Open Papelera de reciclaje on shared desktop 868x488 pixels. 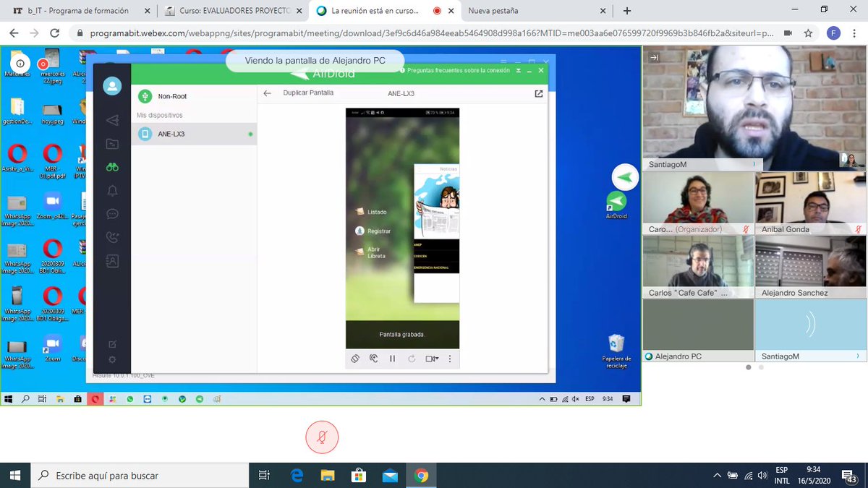point(616,351)
